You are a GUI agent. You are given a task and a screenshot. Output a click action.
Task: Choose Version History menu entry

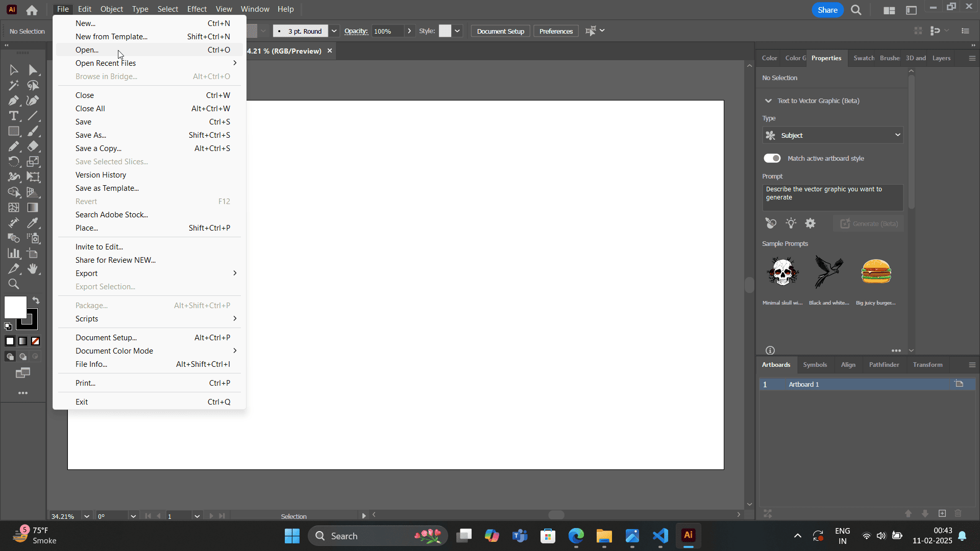pos(149,175)
